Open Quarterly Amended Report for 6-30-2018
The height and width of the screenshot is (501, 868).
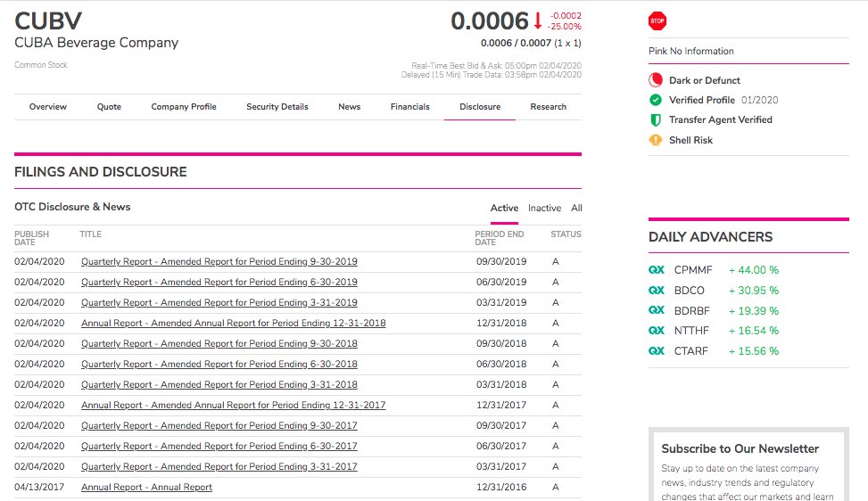point(219,364)
